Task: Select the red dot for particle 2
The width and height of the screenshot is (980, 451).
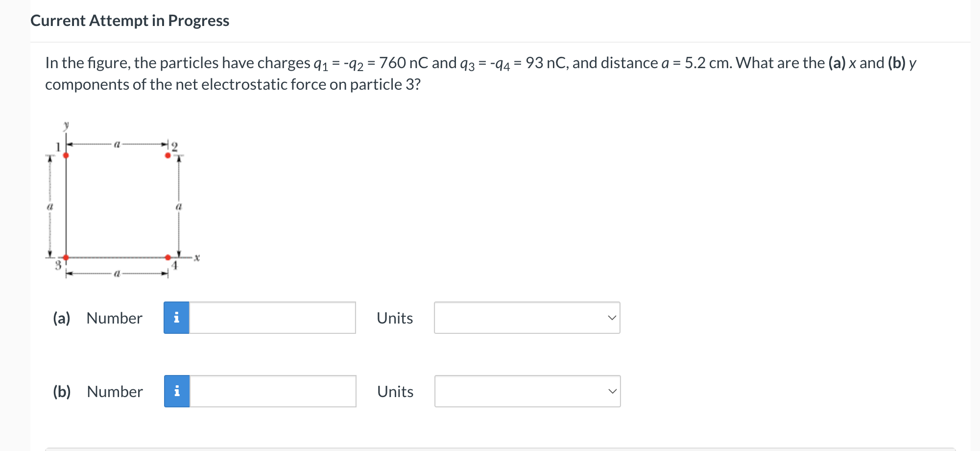Action: (167, 155)
